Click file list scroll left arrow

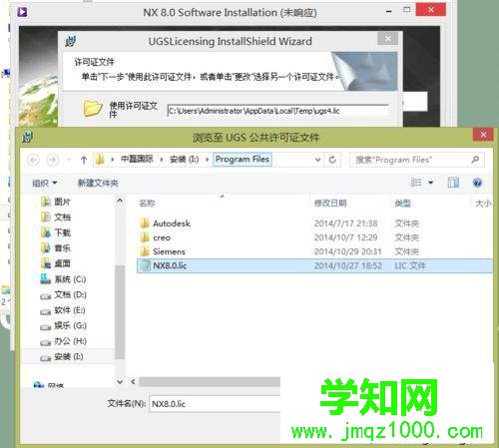(x=133, y=382)
